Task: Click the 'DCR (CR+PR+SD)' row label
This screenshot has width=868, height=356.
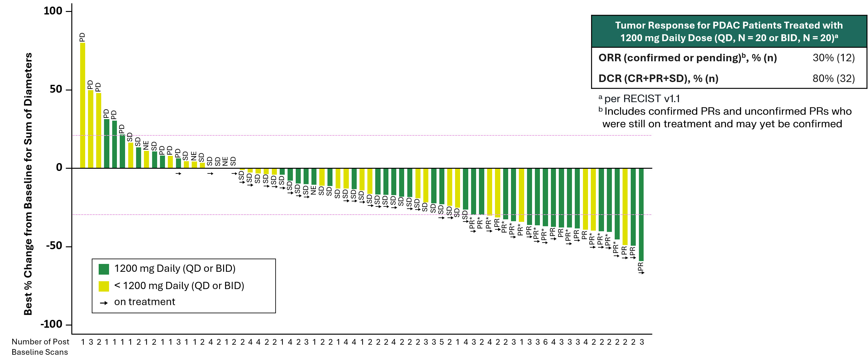Action: pyautogui.click(x=658, y=79)
